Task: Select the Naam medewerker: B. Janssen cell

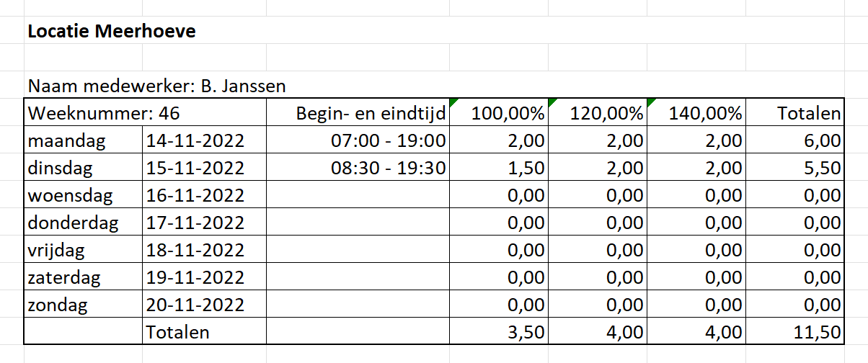Action: click(156, 86)
